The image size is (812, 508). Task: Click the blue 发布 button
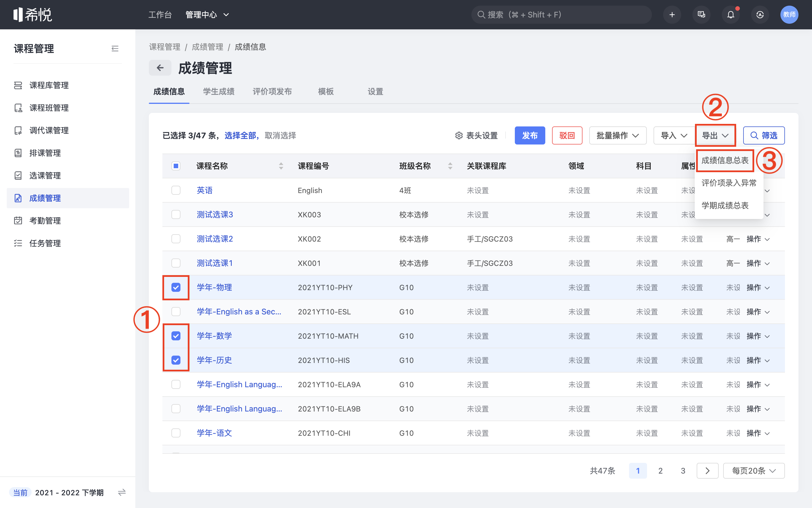point(530,135)
